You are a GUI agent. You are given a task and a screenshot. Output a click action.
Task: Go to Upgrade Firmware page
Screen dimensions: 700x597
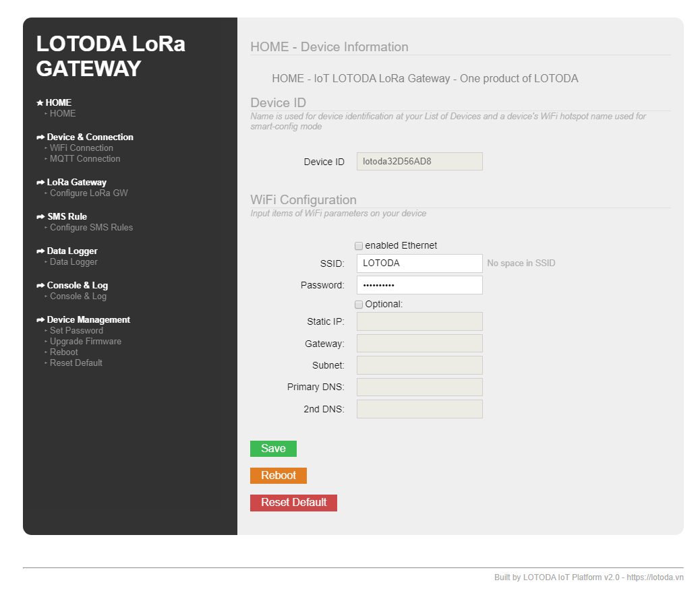85,342
